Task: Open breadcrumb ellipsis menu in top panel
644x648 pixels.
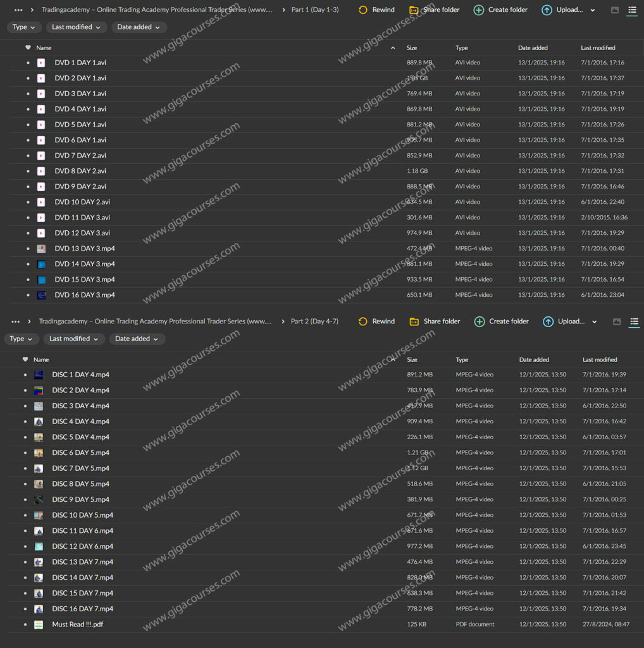Action: click(18, 10)
